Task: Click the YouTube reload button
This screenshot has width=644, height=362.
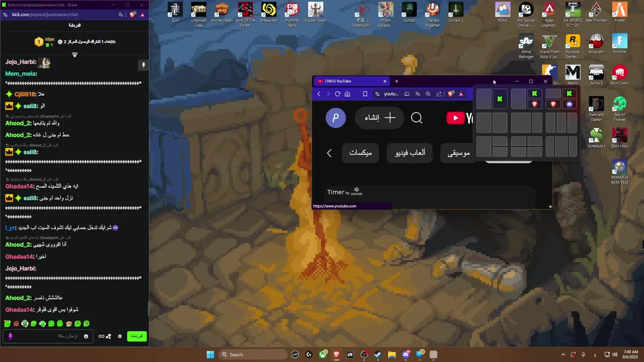Action: [338, 94]
